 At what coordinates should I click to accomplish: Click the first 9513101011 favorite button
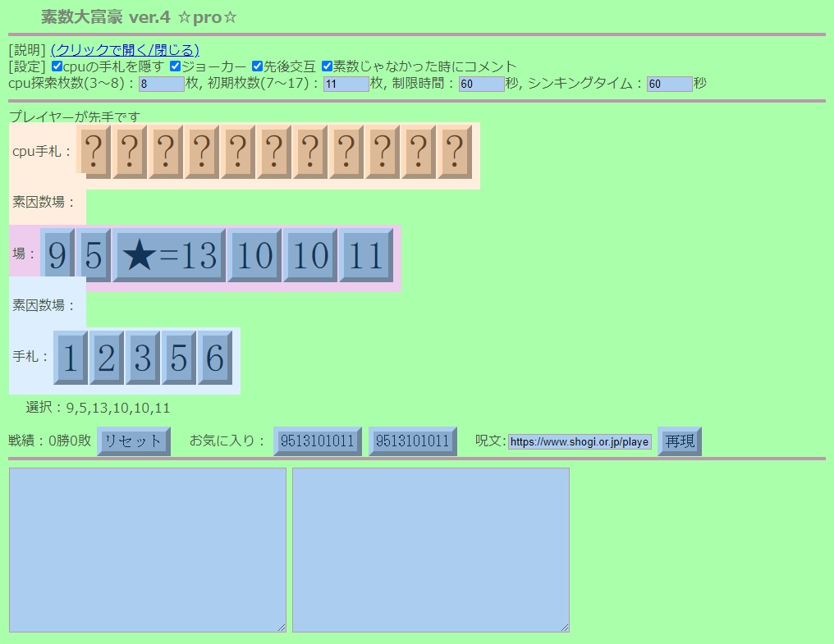318,441
